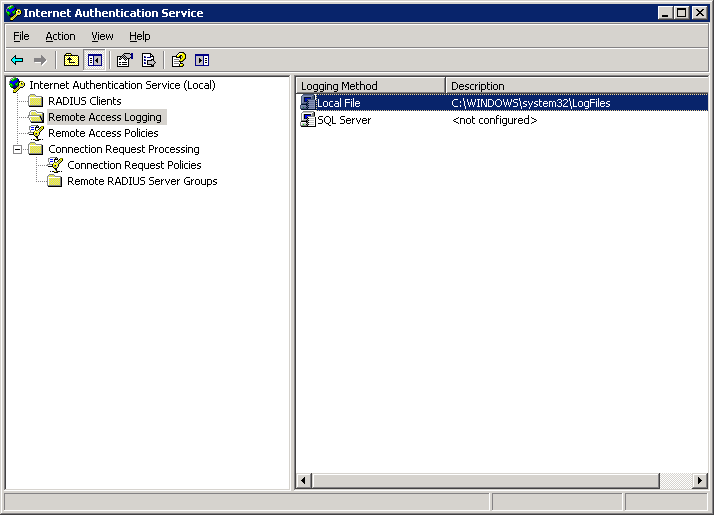This screenshot has height=515, width=714.
Task: Minimize the Internet Authentication Service window
Action: click(665, 13)
